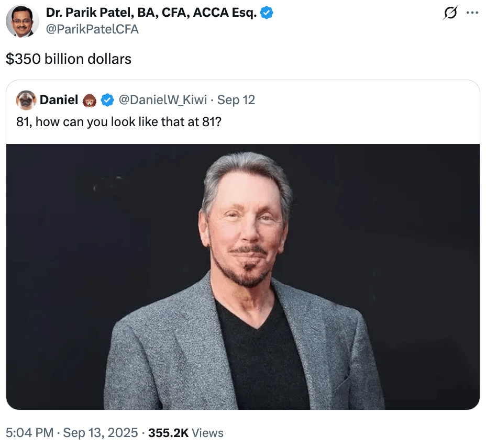
Task: Open the @ParikPatelCFA handle link
Action: 92,29
